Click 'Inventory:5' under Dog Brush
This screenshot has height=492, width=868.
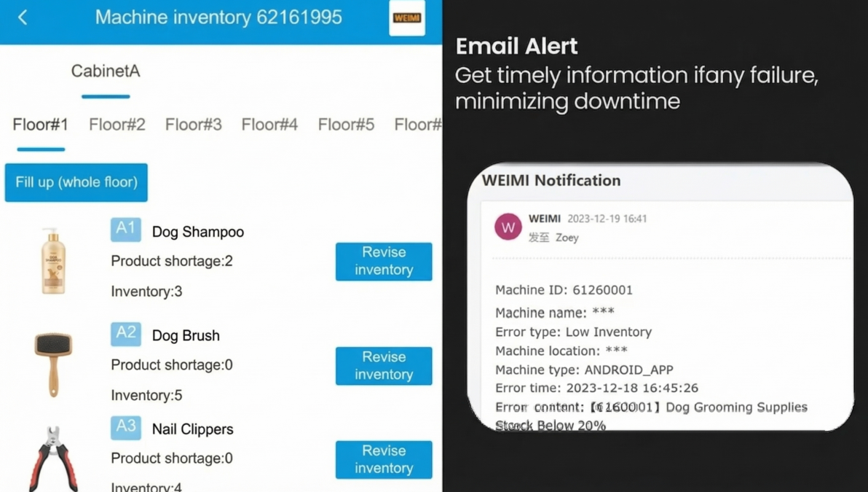click(146, 396)
